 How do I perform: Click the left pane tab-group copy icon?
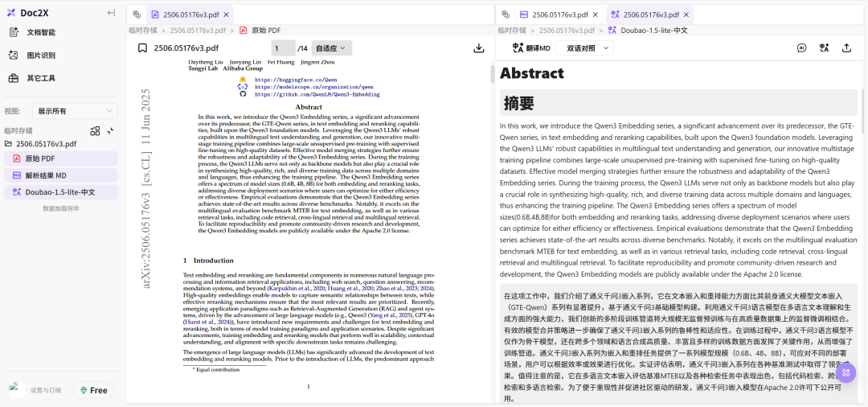click(136, 14)
